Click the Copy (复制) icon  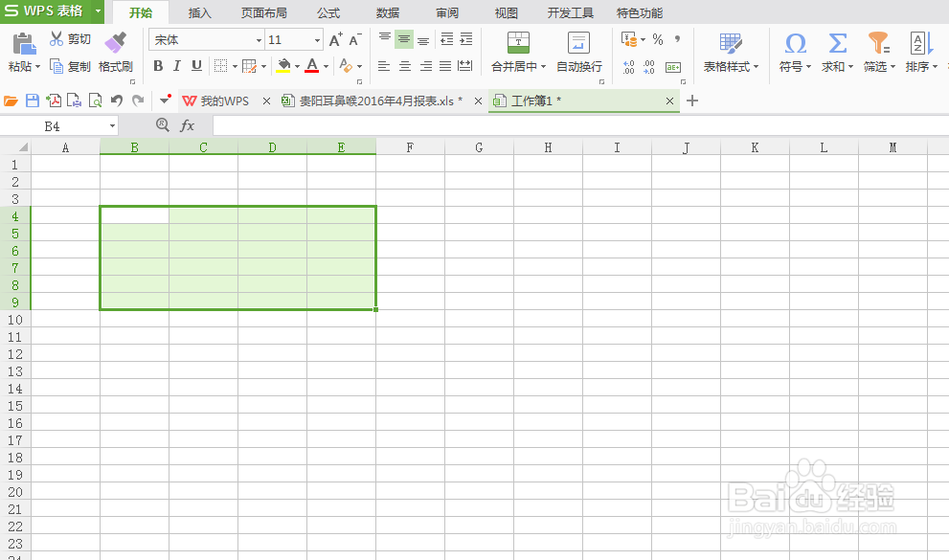click(x=56, y=66)
